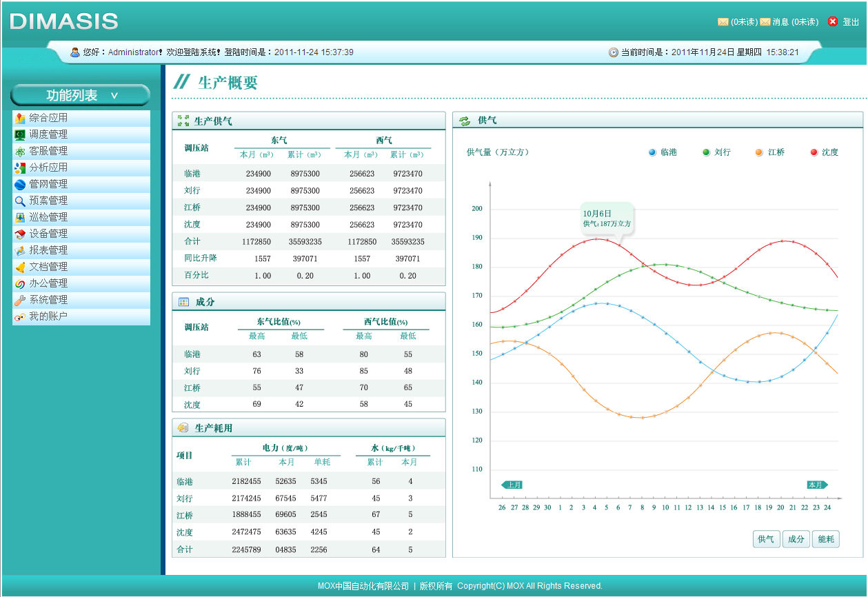Click the 供气 chart button
This screenshot has width=868, height=597.
click(x=766, y=539)
